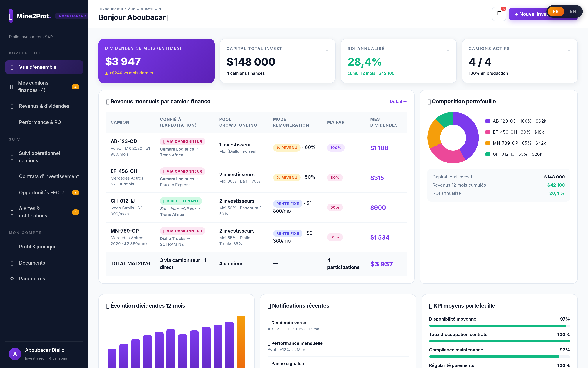Viewport: 588px width, 368px height.
Task: Click the Opportunités FEC sidebar icon
Action: tap(12, 193)
